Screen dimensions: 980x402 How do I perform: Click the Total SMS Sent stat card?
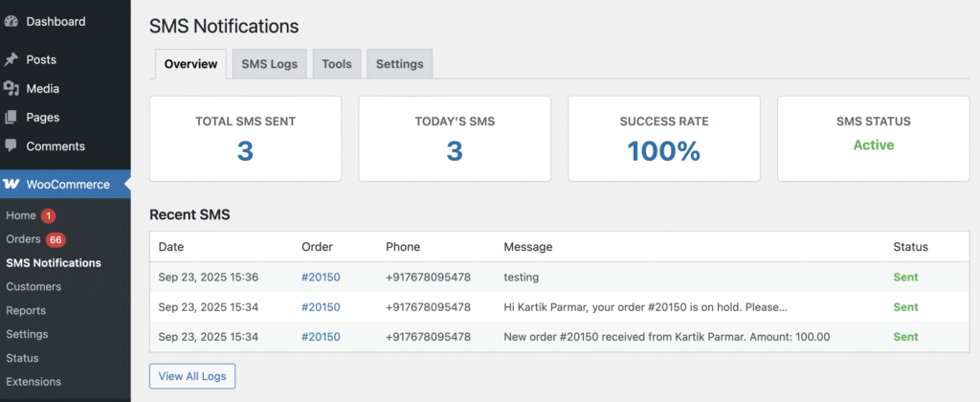245,138
